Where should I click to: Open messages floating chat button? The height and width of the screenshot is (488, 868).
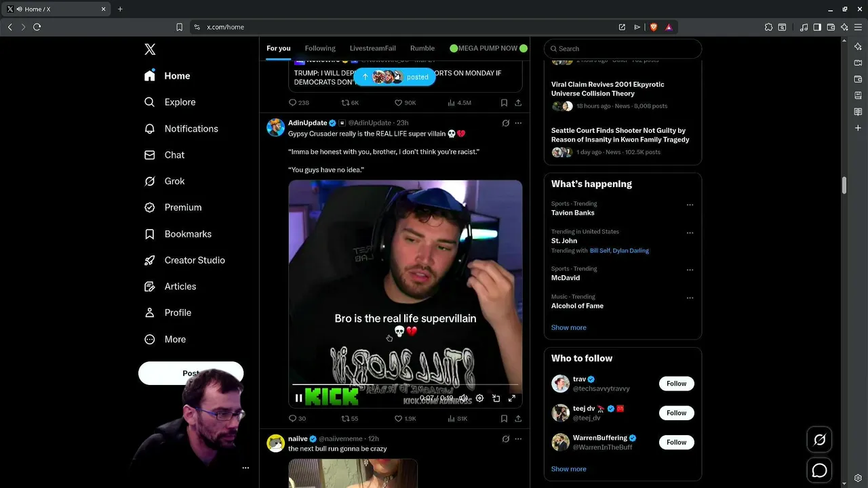(x=819, y=470)
